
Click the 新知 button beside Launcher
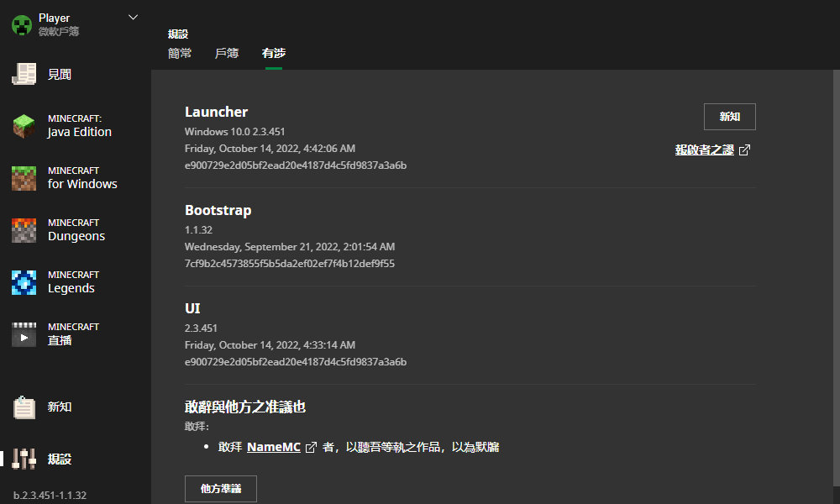pyautogui.click(x=730, y=117)
